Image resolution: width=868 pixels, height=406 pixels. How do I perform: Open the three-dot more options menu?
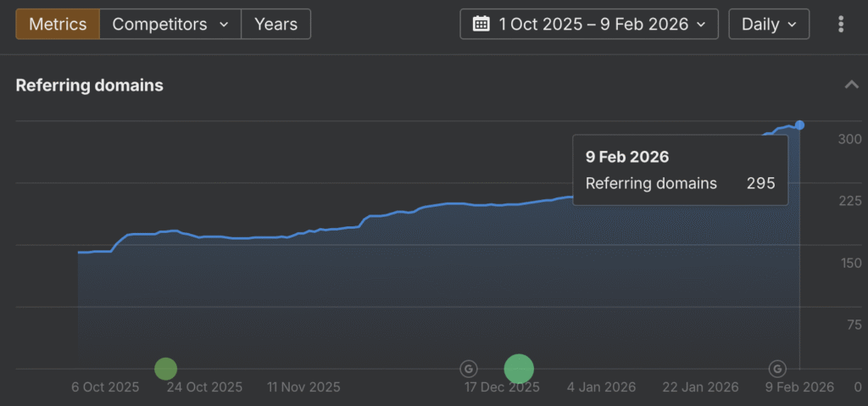840,24
